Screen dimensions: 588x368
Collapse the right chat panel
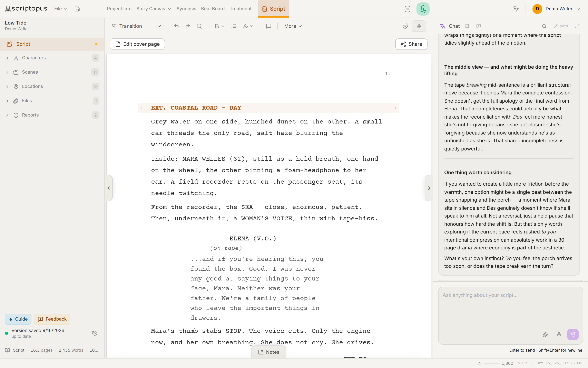tap(429, 188)
